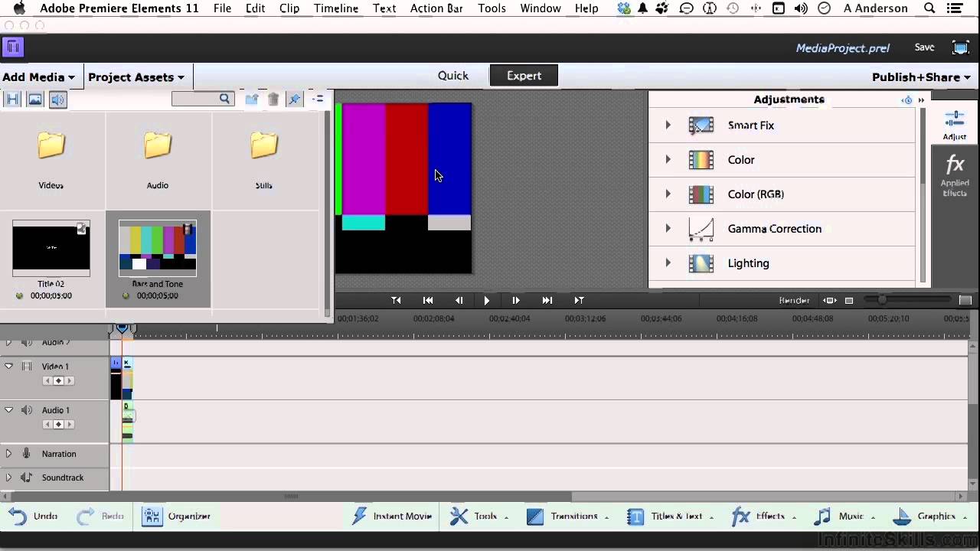Select the Bars and Tone thumbnail

[x=158, y=248]
